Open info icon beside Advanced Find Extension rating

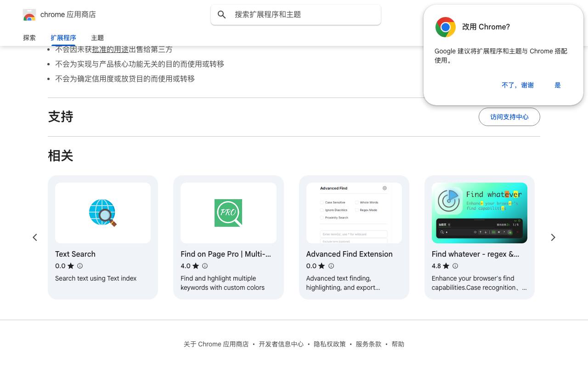tap(331, 266)
